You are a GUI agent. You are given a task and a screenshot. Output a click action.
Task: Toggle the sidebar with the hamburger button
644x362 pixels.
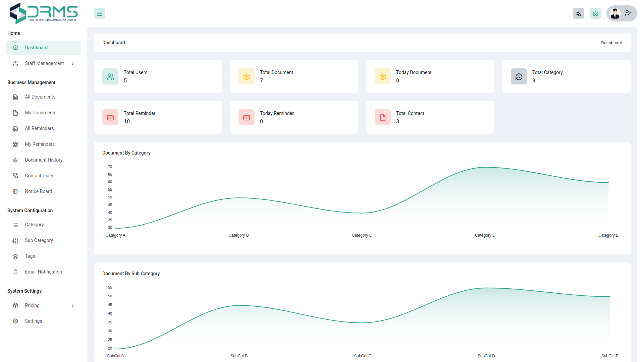pyautogui.click(x=99, y=13)
